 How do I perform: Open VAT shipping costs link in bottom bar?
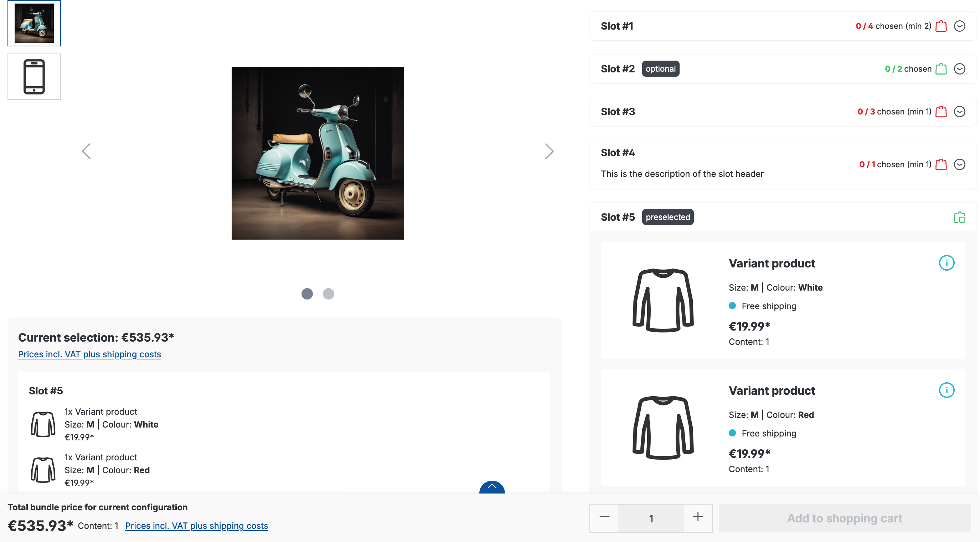coord(196,526)
